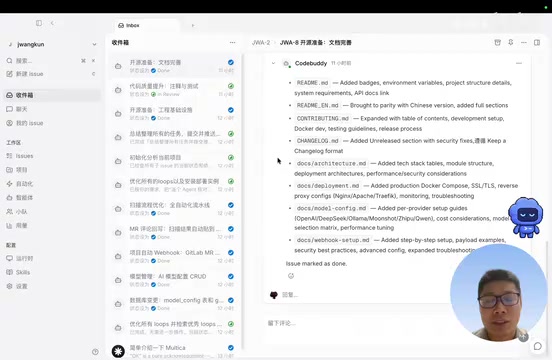The image size is (552, 360).
Task: Open the 用量 bar chart icon
Action: [x=10, y=226]
